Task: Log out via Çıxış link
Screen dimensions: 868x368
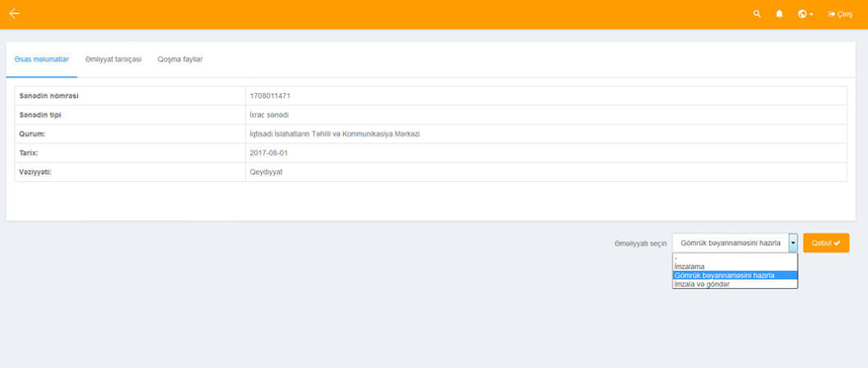Action: (840, 14)
